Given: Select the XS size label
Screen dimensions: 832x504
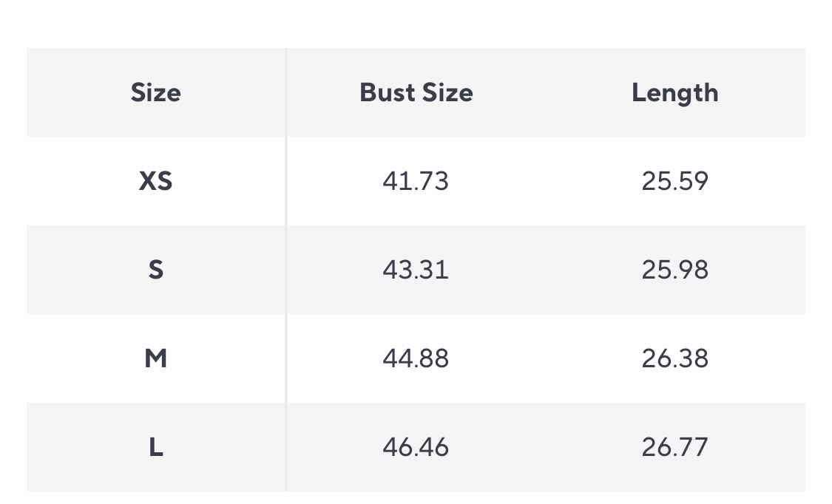Looking at the screenshot, I should (155, 181).
